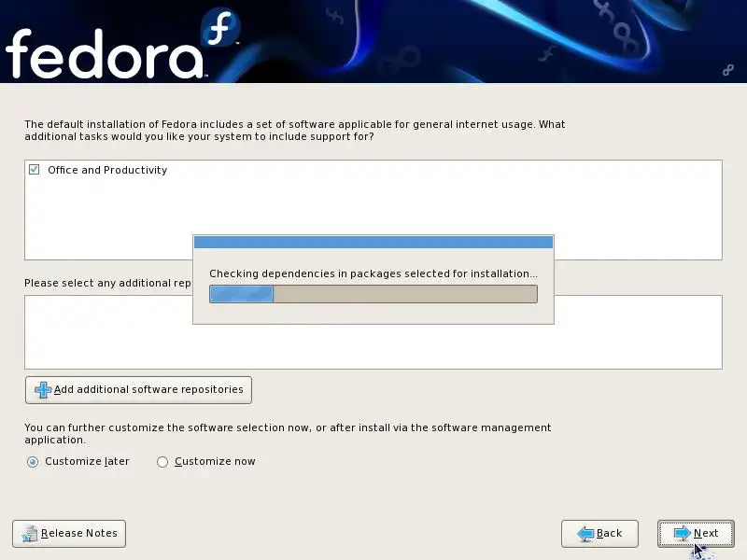Click the Fedora logo bubble icon
This screenshot has width=747, height=560.
click(220, 27)
